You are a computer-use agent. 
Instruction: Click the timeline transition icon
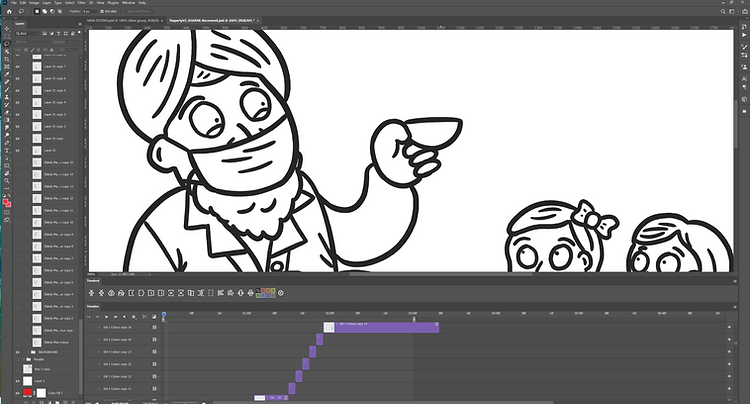154,317
